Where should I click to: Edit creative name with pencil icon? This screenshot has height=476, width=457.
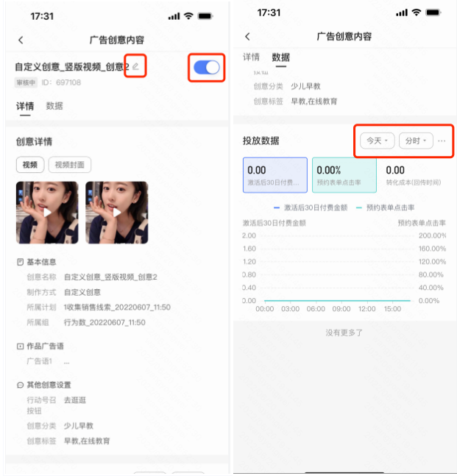(135, 66)
